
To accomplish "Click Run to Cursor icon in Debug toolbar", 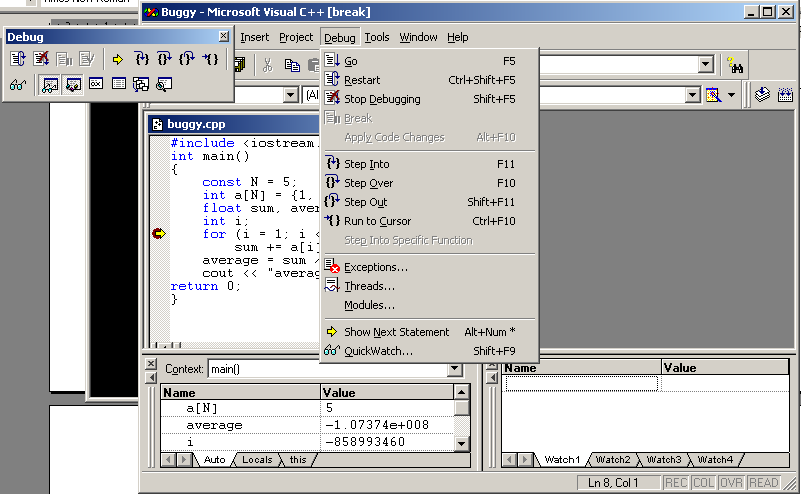I will (210, 59).
